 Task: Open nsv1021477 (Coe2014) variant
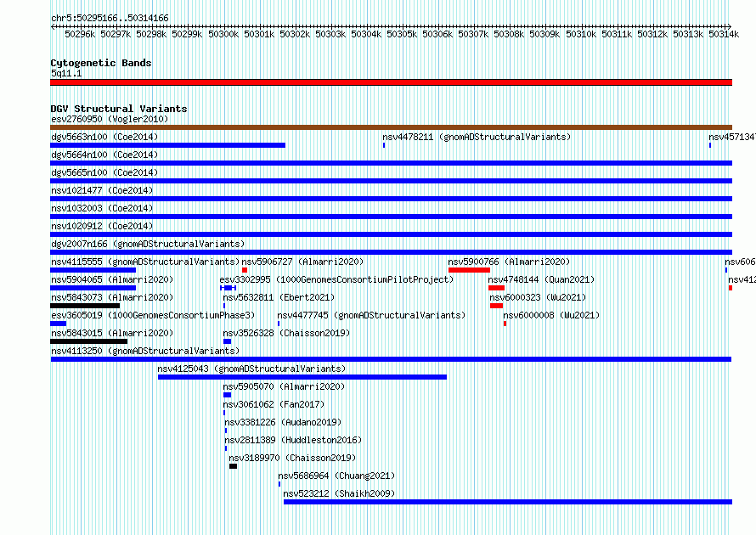[102, 190]
